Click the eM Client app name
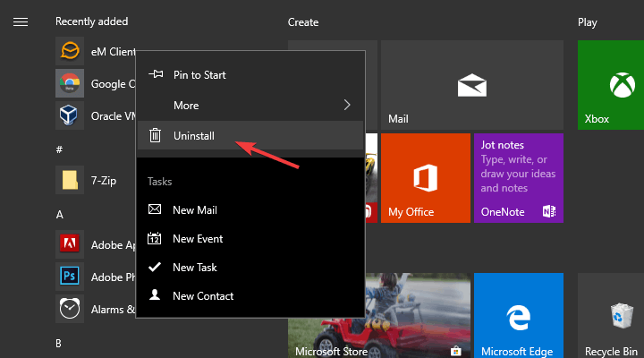This screenshot has width=644, height=358. pos(114,52)
